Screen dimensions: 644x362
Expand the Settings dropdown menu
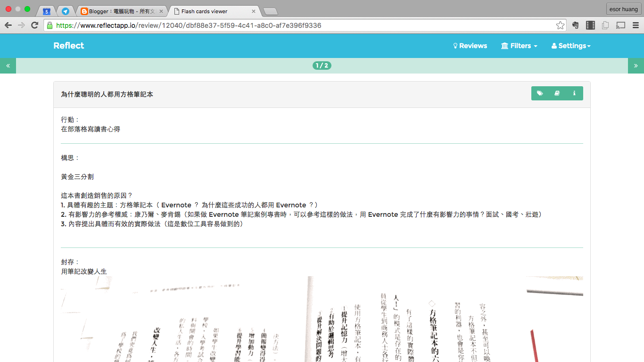coord(571,46)
